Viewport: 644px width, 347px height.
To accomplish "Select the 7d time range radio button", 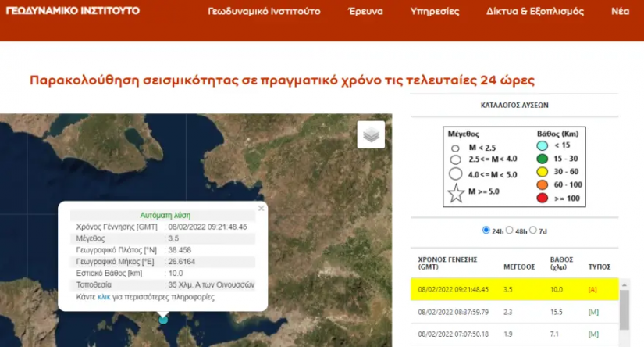I will click(533, 231).
